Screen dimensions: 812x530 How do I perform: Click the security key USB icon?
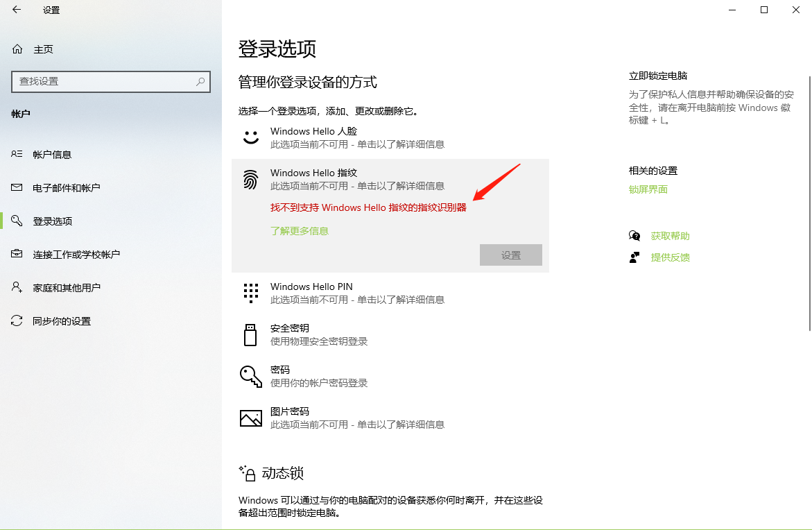pos(250,334)
